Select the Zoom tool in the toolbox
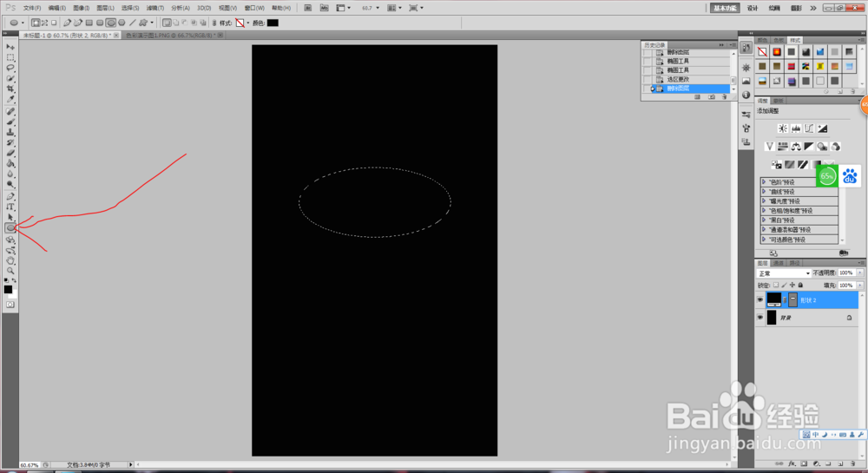The height and width of the screenshot is (473, 868). 10,271
